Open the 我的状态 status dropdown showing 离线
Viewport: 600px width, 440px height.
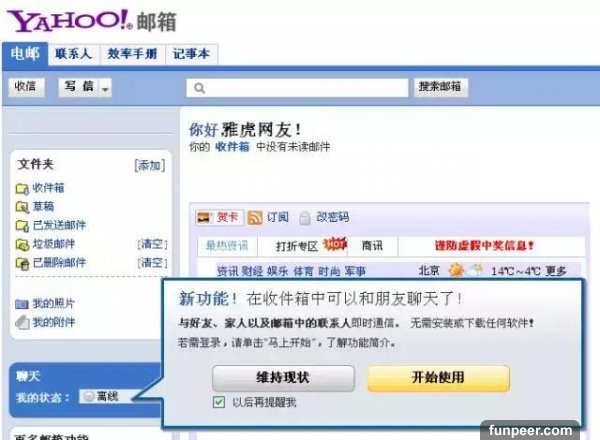[107, 396]
